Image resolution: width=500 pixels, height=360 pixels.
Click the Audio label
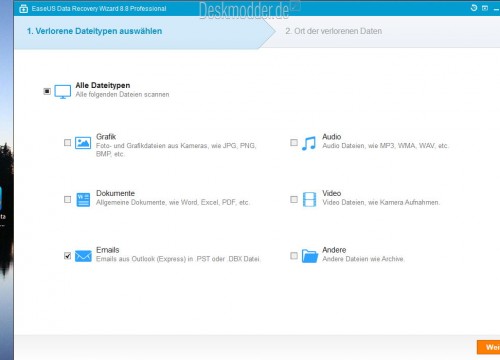(x=332, y=137)
